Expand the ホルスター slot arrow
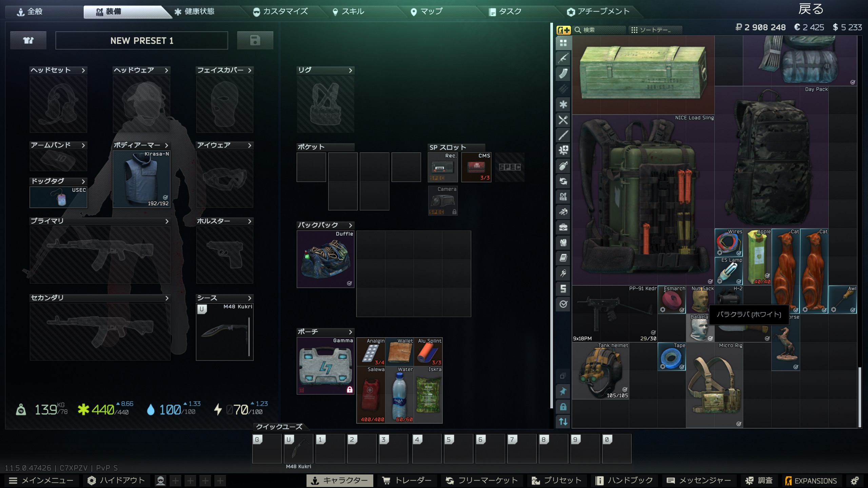 250,221
